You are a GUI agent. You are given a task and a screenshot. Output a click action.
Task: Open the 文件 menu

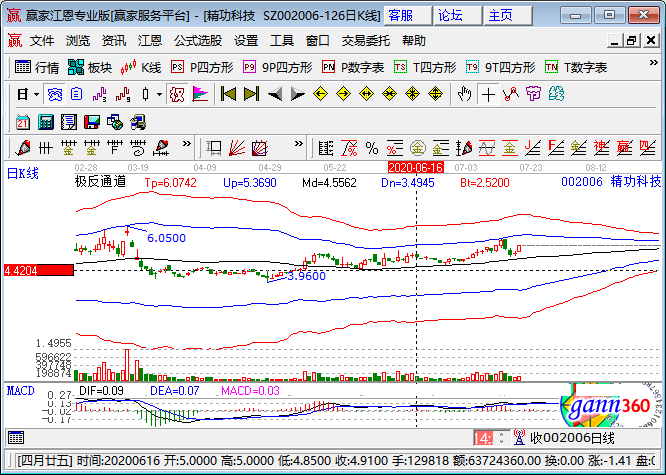[42, 41]
